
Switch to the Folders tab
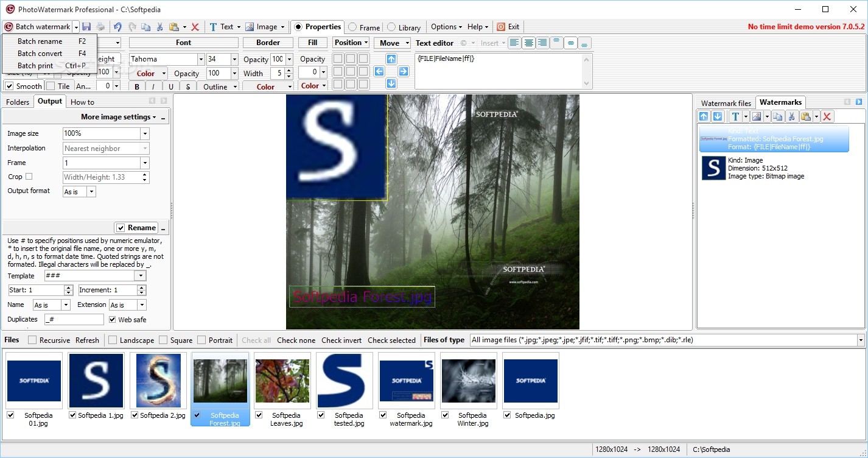tap(18, 102)
